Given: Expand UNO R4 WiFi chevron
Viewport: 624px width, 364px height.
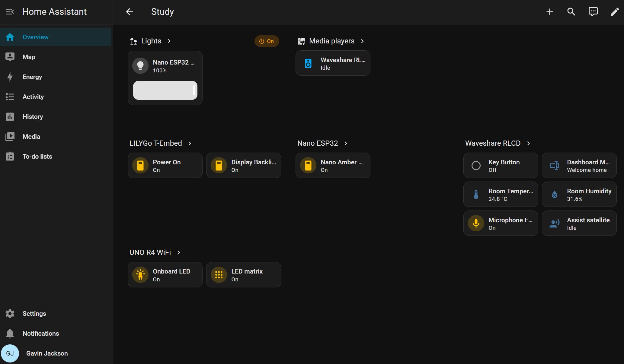Looking at the screenshot, I should [x=179, y=252].
